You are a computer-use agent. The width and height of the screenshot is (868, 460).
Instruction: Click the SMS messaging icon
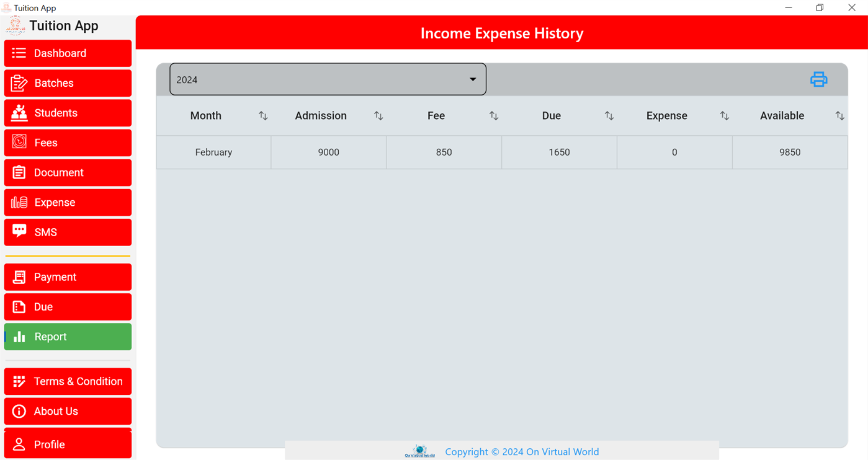19,232
